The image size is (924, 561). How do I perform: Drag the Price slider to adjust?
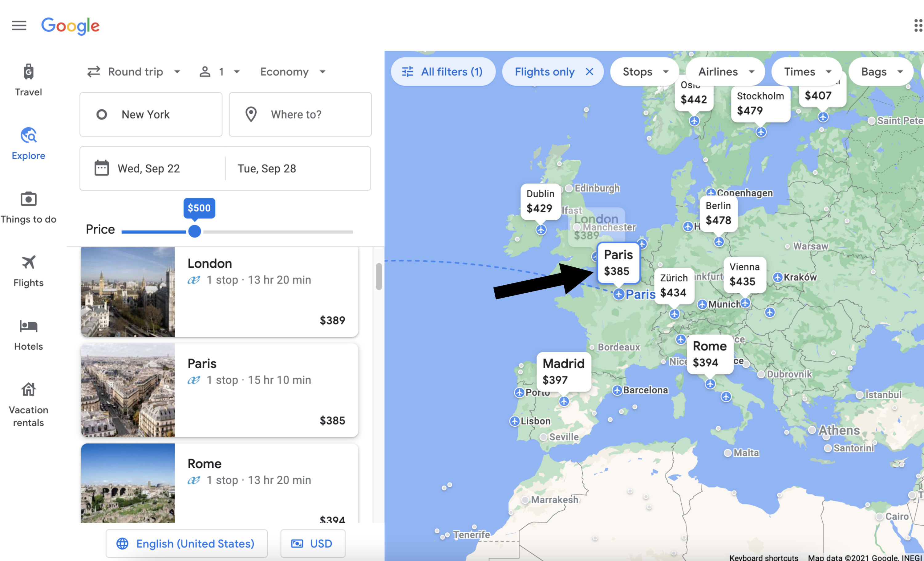(195, 230)
